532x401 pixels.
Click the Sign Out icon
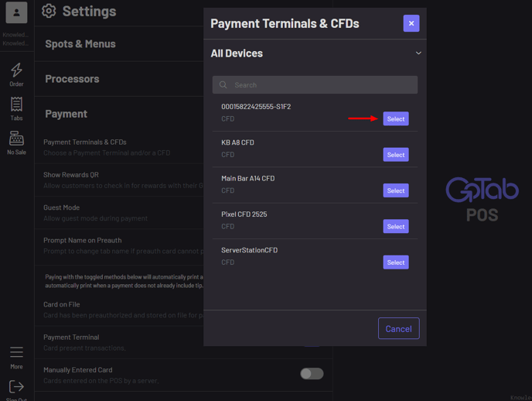coord(16,386)
